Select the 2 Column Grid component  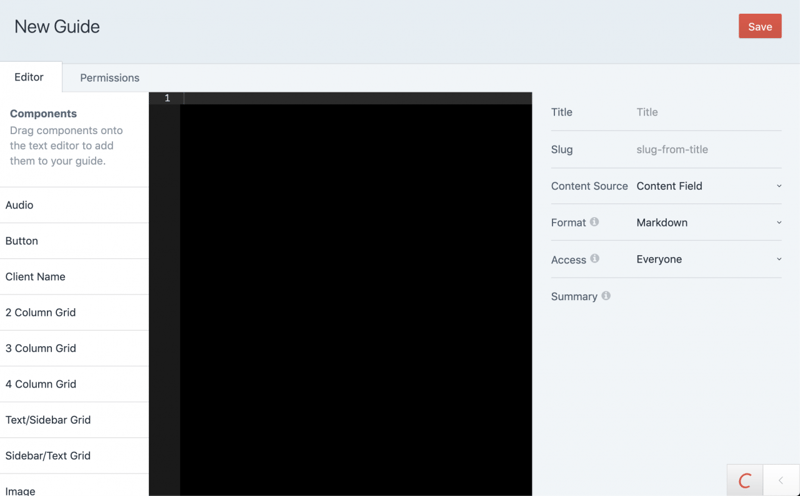pyautogui.click(x=74, y=313)
